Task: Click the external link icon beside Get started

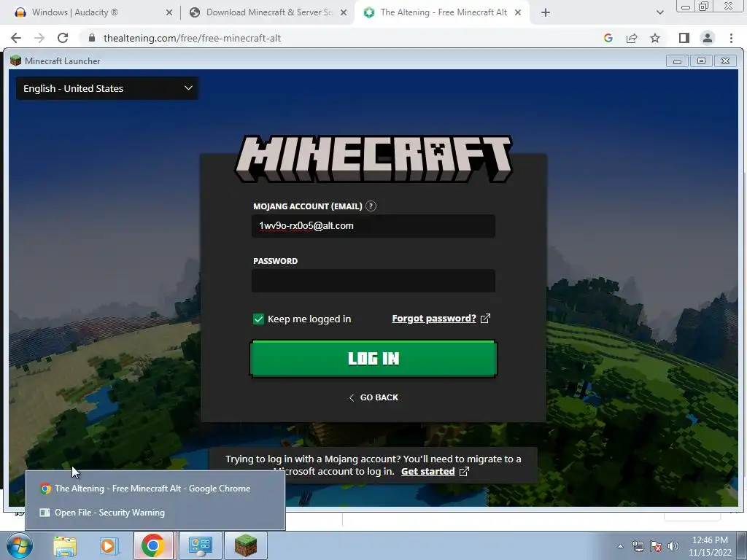Action: pos(464,472)
